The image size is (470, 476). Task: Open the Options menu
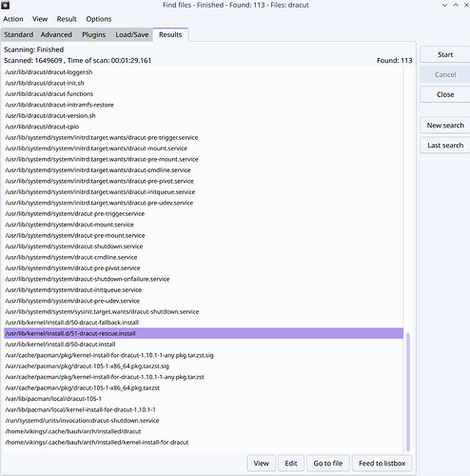click(x=99, y=19)
